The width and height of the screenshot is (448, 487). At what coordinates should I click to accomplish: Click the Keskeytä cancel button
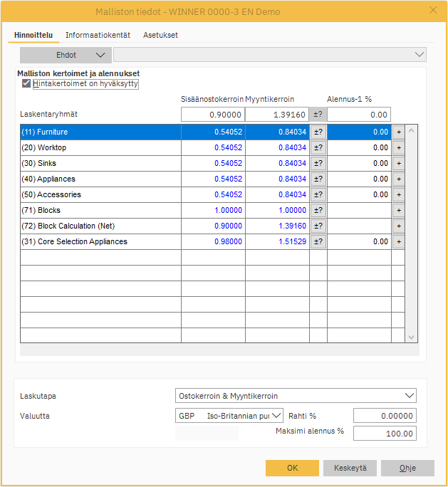coord(350,468)
